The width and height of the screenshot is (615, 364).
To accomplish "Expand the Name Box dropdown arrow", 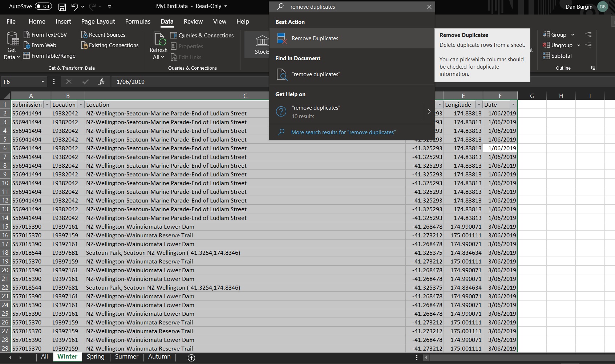I will pos(43,82).
